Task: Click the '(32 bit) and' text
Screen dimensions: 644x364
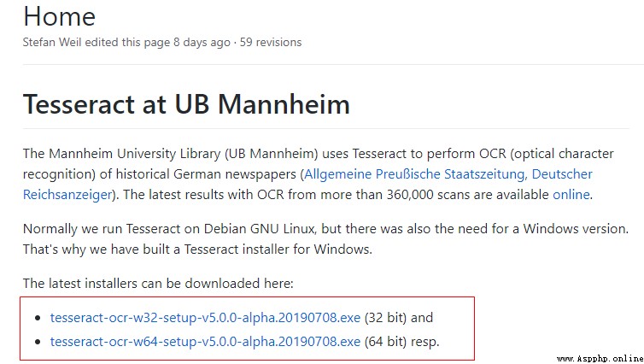Action: 399,318
